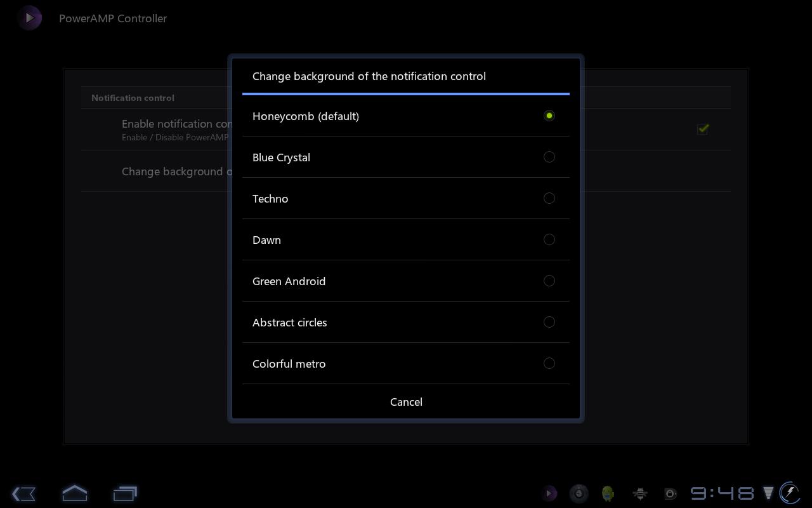Open the green Android robot notification
This screenshot has width=812, height=508.
[x=608, y=493]
